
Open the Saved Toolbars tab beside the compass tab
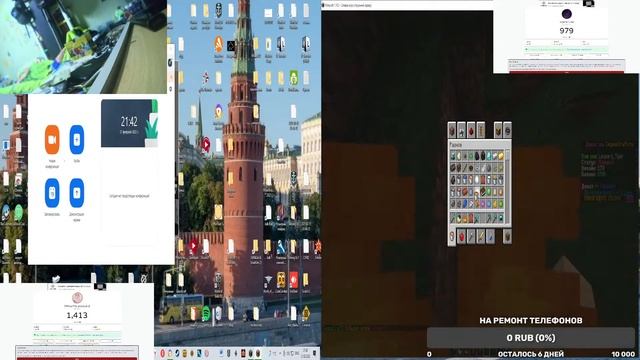pos(498,131)
